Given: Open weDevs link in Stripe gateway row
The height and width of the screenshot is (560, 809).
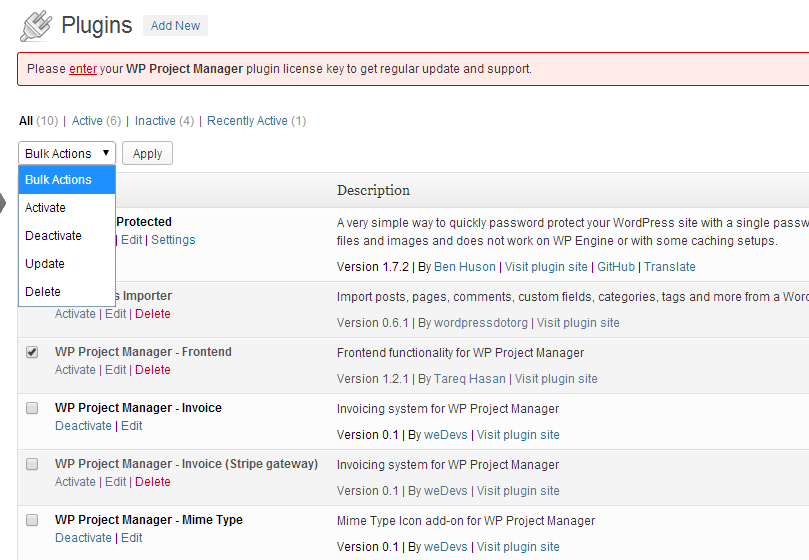Looking at the screenshot, I should [446, 491].
